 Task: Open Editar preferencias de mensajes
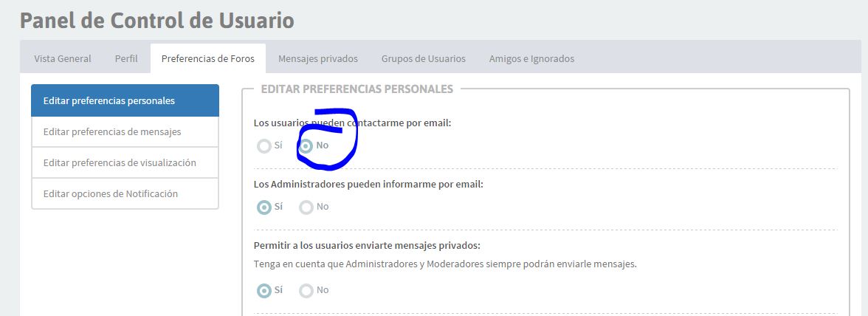(125, 131)
